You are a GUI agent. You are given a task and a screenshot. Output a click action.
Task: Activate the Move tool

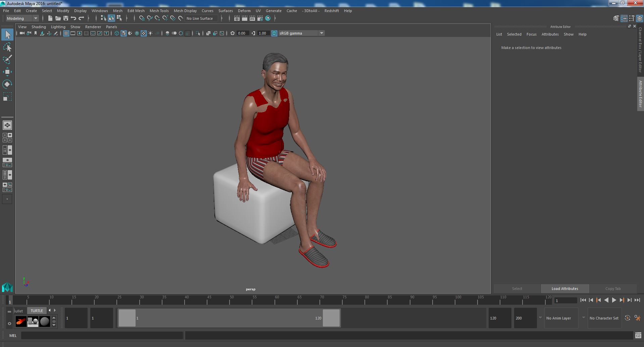pyautogui.click(x=7, y=71)
